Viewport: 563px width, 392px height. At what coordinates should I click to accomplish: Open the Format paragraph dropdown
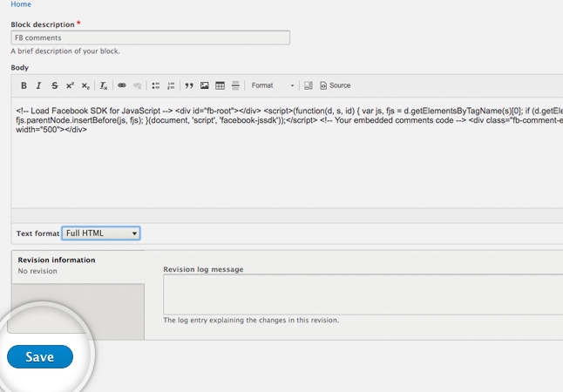pyautogui.click(x=273, y=85)
